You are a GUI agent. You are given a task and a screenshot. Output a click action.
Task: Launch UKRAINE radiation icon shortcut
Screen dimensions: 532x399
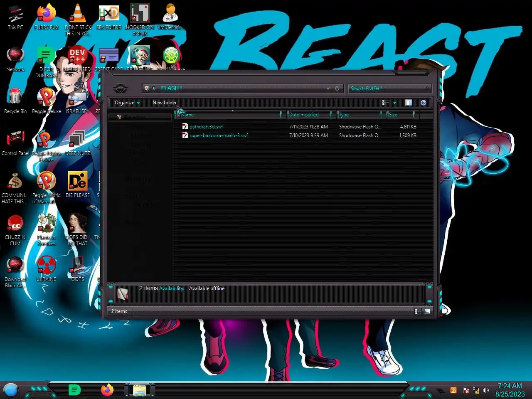click(47, 269)
